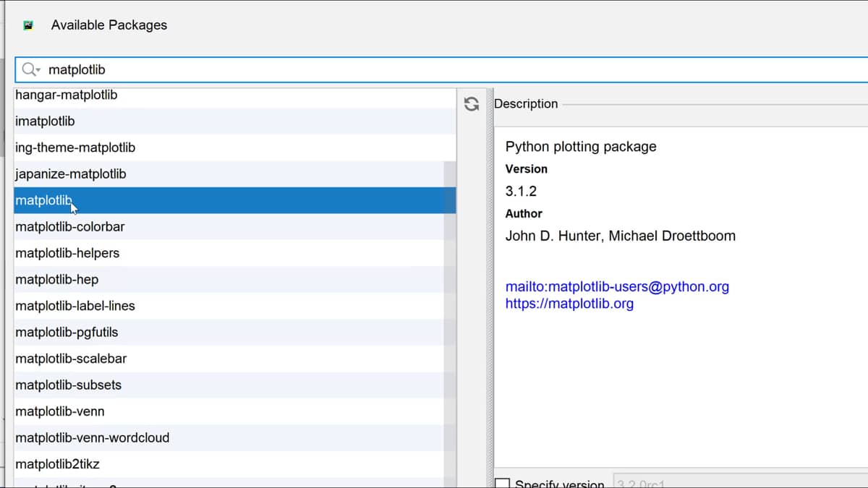
Task: Reload the package list with refresh icon
Action: [472, 103]
